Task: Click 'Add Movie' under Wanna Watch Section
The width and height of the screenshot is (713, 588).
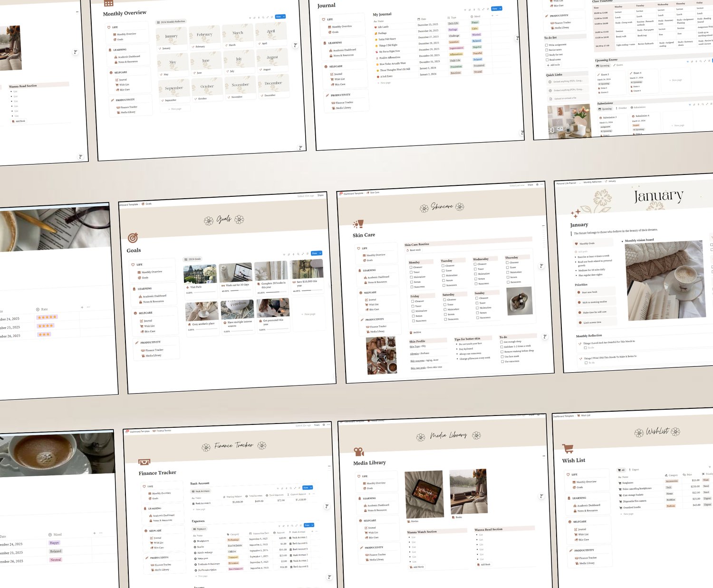Action: [x=417, y=567]
